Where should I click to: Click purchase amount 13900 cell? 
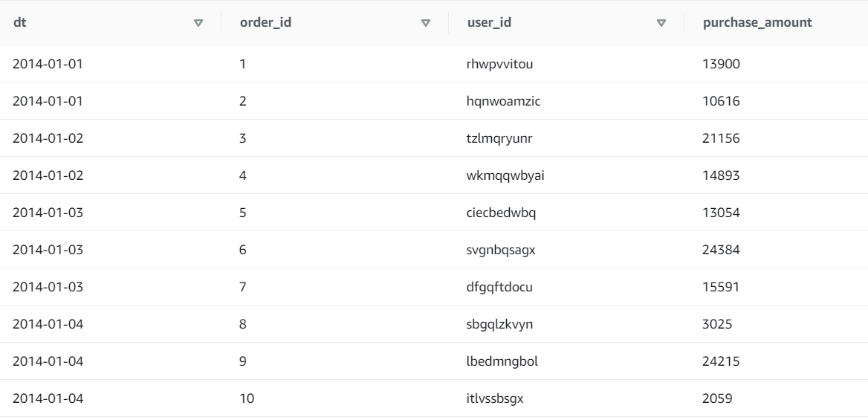(x=721, y=64)
